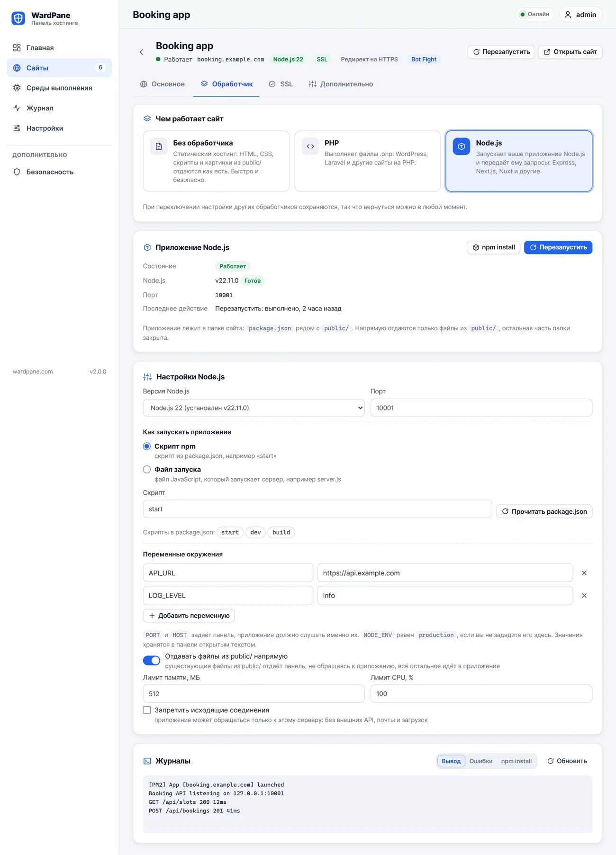Check Запретить исходящие соединения checkbox
Image resolution: width=616 pixels, height=855 pixels.
(x=147, y=710)
